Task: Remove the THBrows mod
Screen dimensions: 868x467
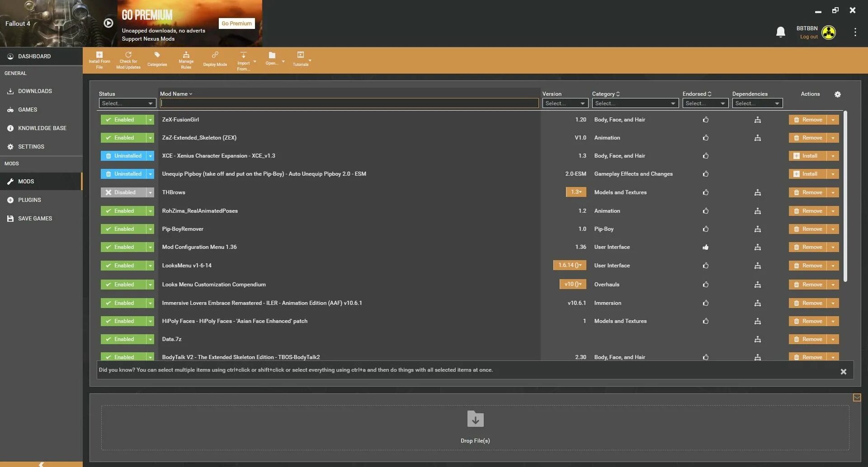Action: tap(808, 192)
